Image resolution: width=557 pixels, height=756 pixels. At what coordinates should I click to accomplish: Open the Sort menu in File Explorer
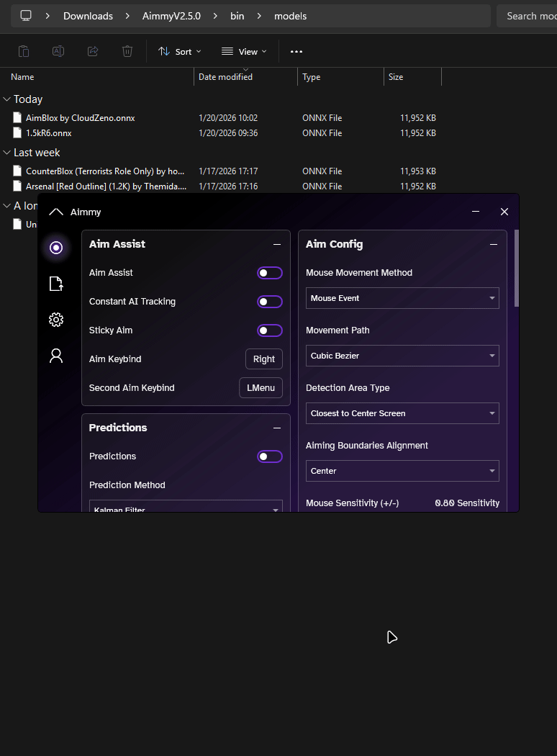point(178,51)
